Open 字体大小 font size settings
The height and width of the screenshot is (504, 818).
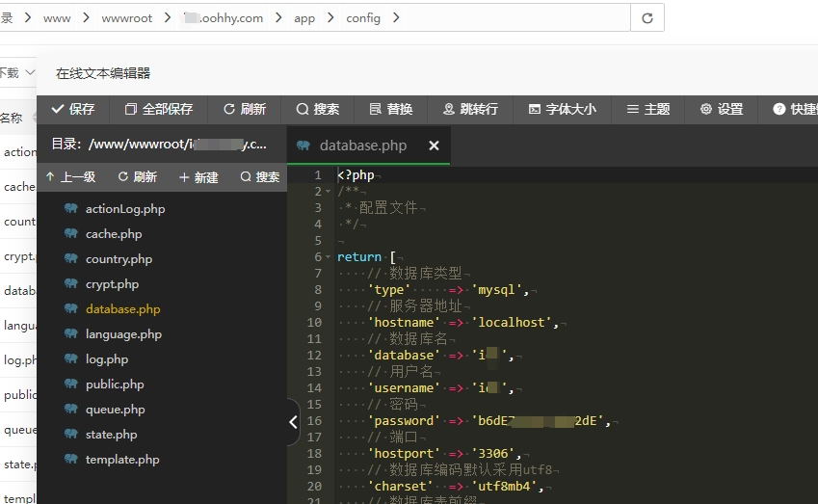coord(562,109)
